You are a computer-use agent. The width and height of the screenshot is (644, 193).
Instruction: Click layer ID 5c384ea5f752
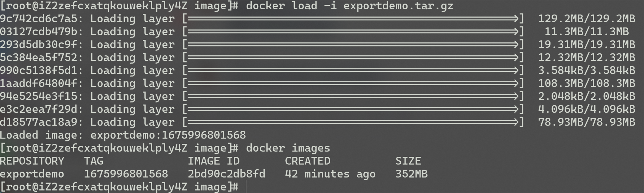pyautogui.click(x=39, y=57)
